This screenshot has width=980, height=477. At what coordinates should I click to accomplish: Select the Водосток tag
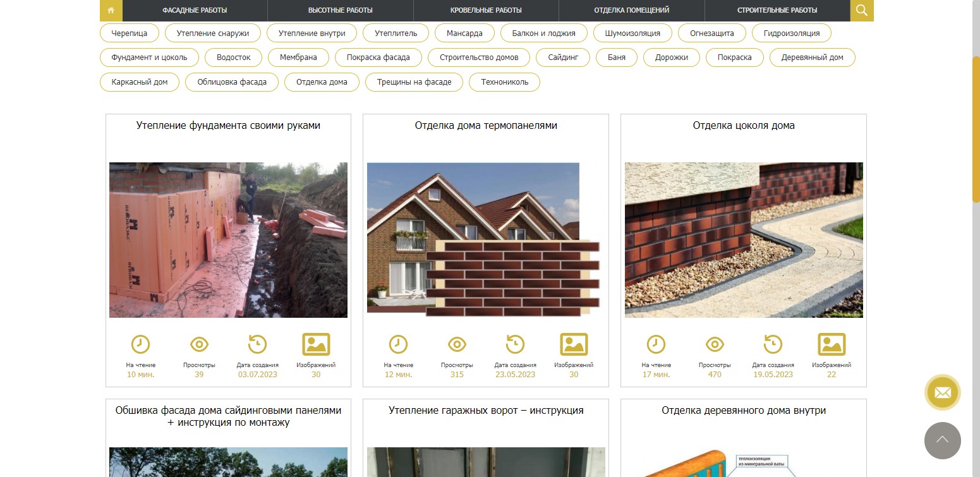pos(234,57)
